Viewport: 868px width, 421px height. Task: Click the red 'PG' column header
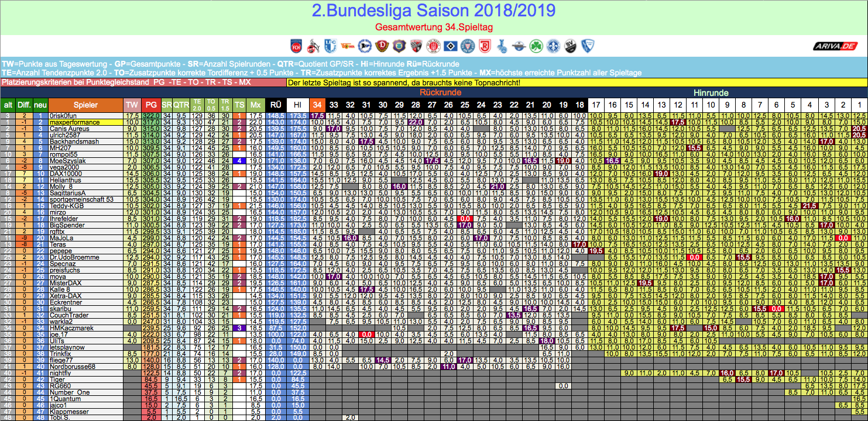[151, 105]
